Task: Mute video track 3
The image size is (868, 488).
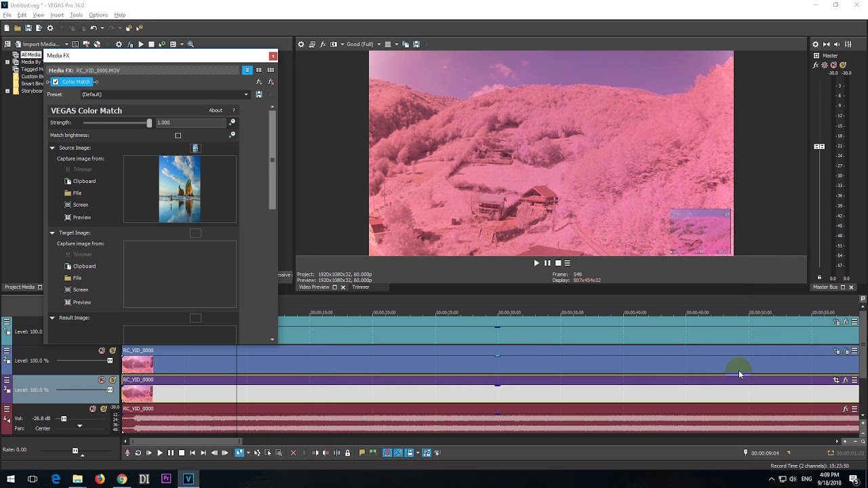Action: (x=102, y=380)
